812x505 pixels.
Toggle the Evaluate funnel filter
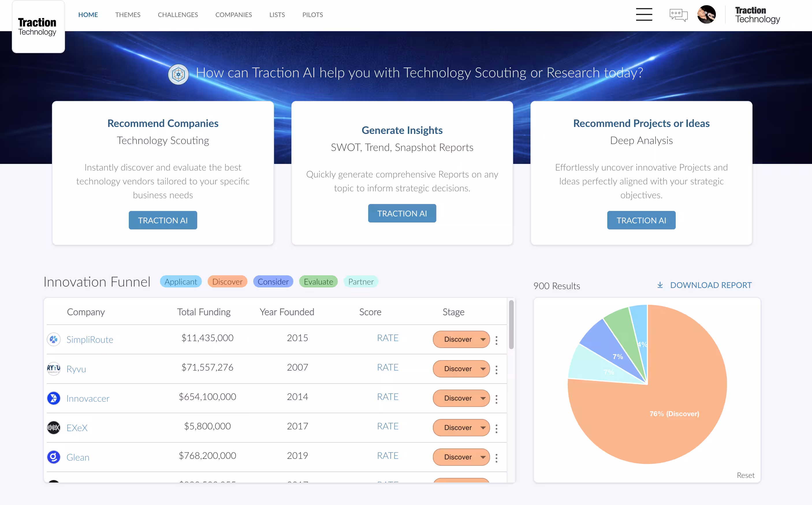tap(318, 282)
